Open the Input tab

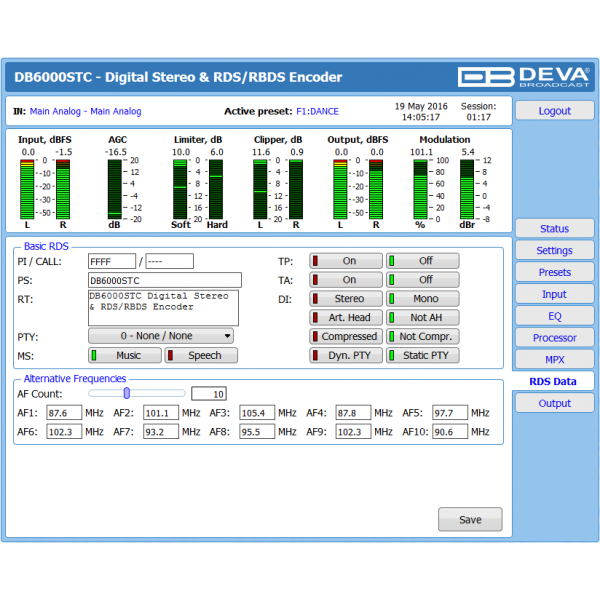pos(554,294)
